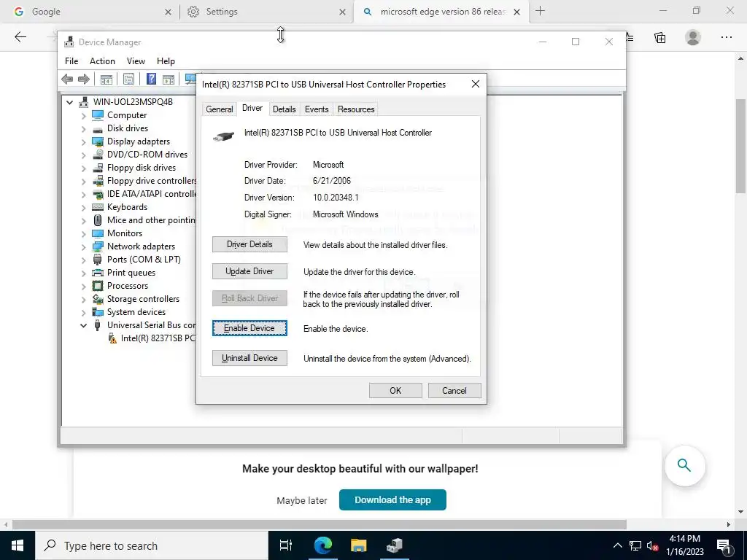
Task: Expand the IDE ATA/ATAPI controllers category
Action: tap(83, 194)
